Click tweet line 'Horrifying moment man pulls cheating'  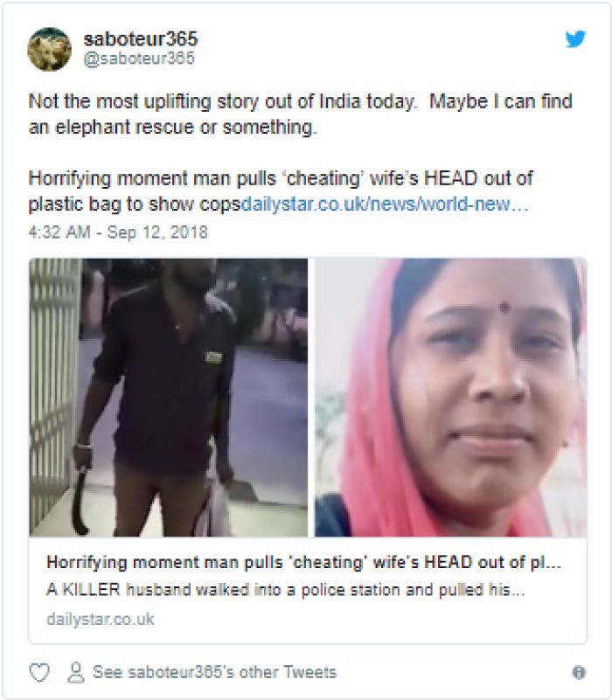pyautogui.click(x=281, y=178)
